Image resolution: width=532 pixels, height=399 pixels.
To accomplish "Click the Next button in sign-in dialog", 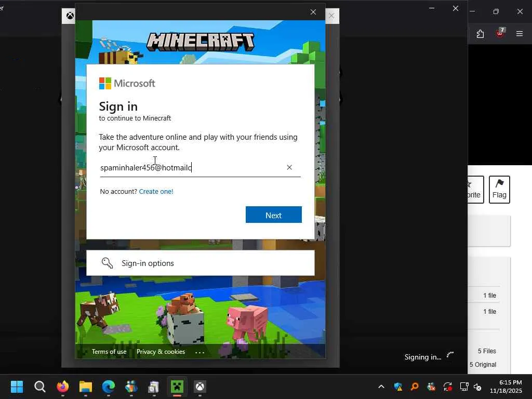I will [x=273, y=215].
